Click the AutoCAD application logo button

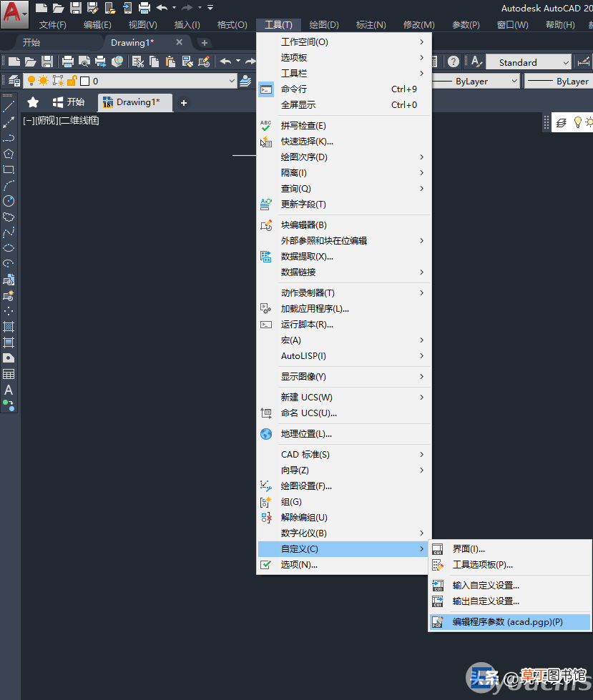point(14,14)
